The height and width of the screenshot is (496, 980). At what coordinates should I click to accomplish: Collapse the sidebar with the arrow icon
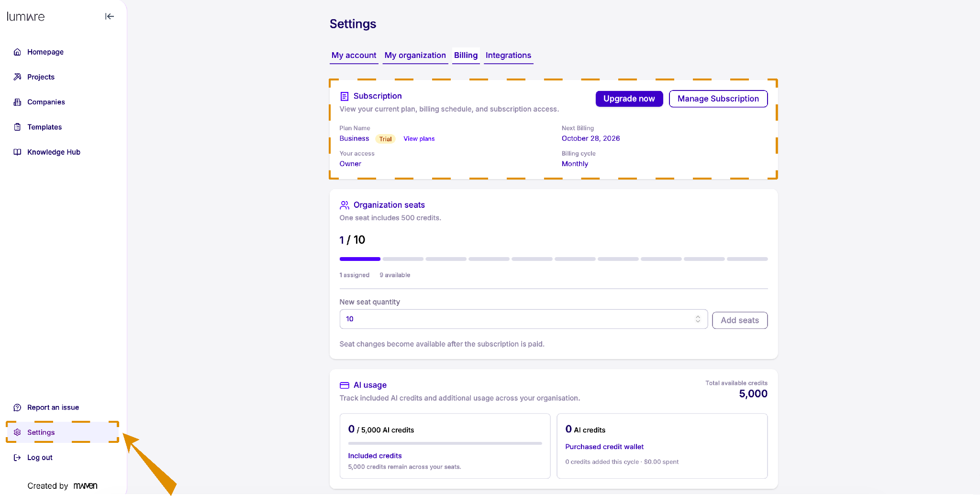[x=110, y=16]
